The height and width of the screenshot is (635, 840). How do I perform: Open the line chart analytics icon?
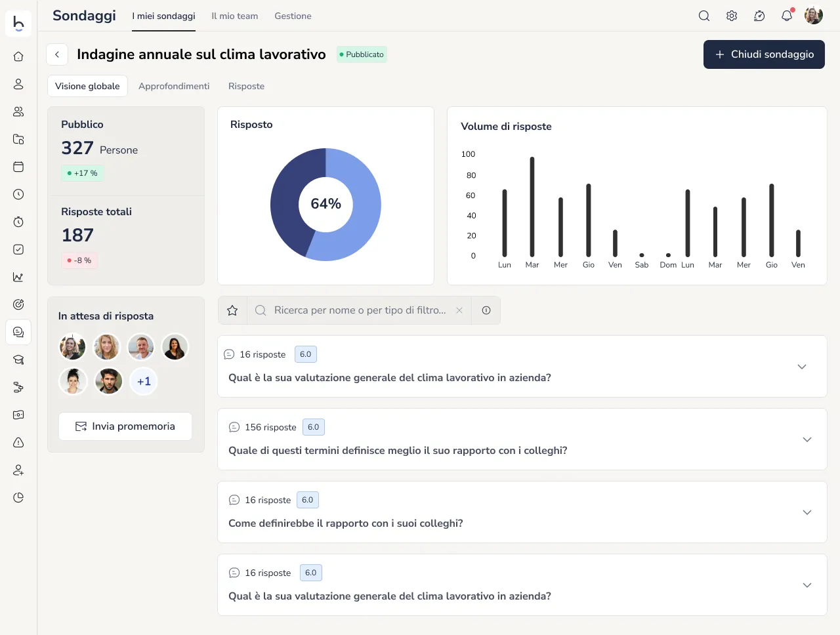tap(18, 277)
